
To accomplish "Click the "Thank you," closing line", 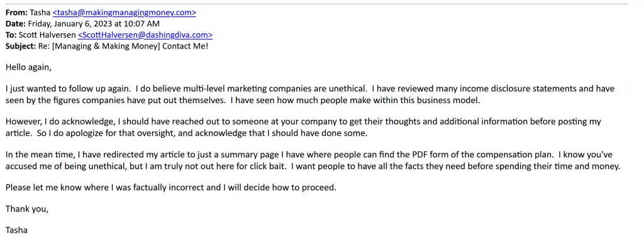I will coord(27,209).
